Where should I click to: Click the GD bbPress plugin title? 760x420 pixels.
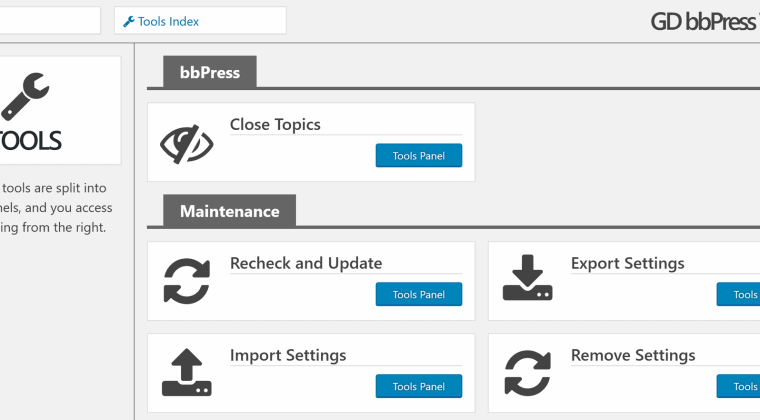[705, 22]
